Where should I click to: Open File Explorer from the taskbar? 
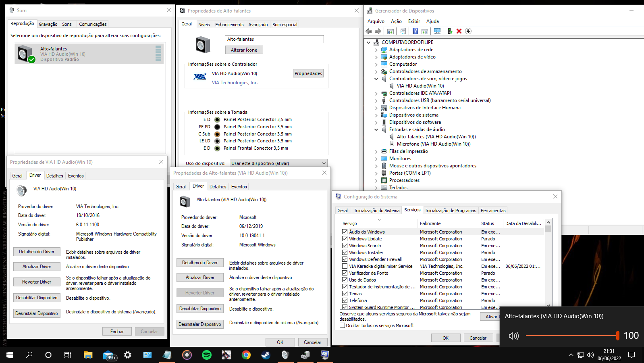coord(88,355)
